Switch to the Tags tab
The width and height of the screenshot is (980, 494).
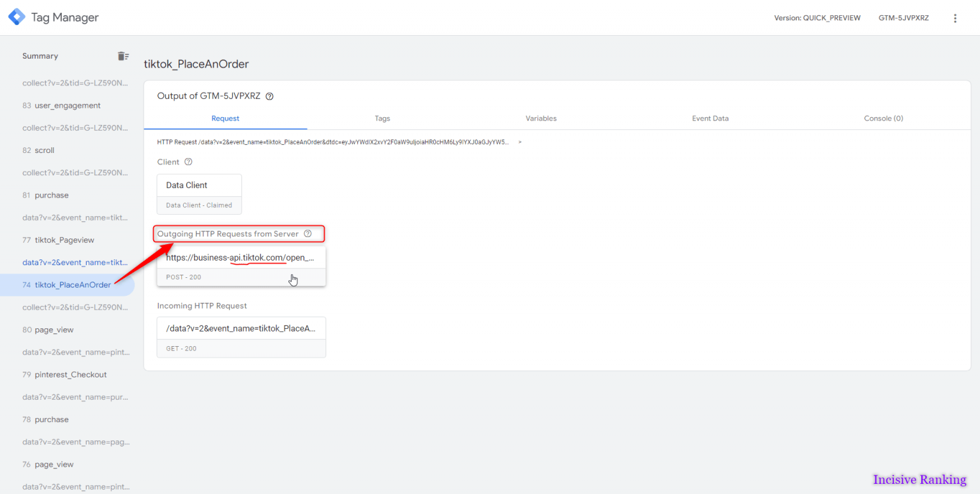point(382,118)
